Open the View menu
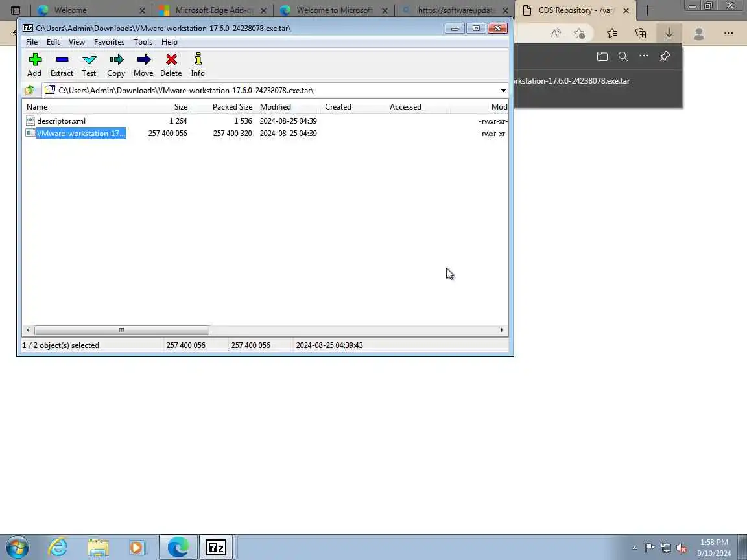Image resolution: width=747 pixels, height=560 pixels. coord(77,42)
